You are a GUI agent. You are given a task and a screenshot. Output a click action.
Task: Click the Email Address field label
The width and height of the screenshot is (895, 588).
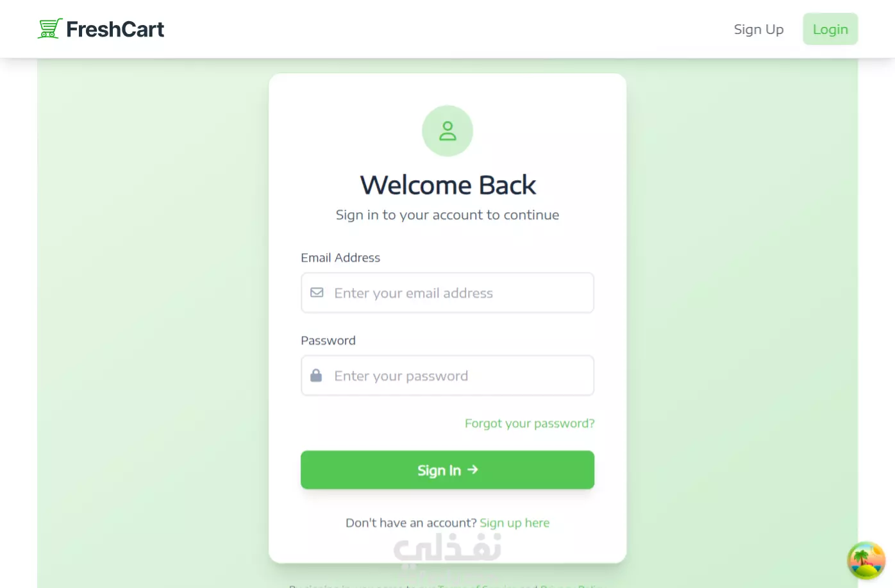(340, 258)
